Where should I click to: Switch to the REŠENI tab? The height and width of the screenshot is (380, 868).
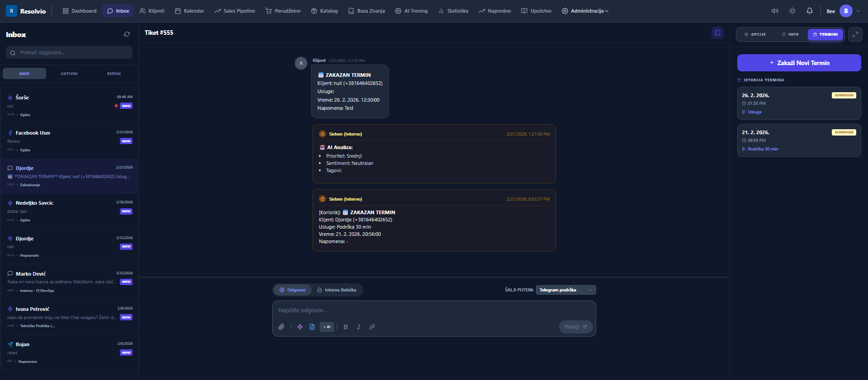click(114, 74)
